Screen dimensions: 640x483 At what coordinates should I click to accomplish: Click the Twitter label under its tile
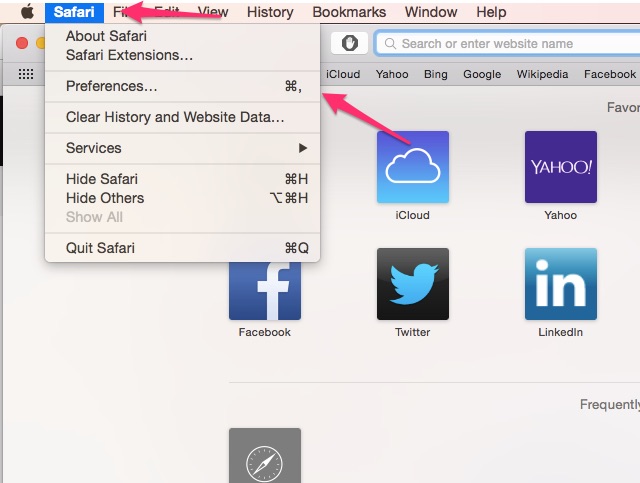click(412, 332)
